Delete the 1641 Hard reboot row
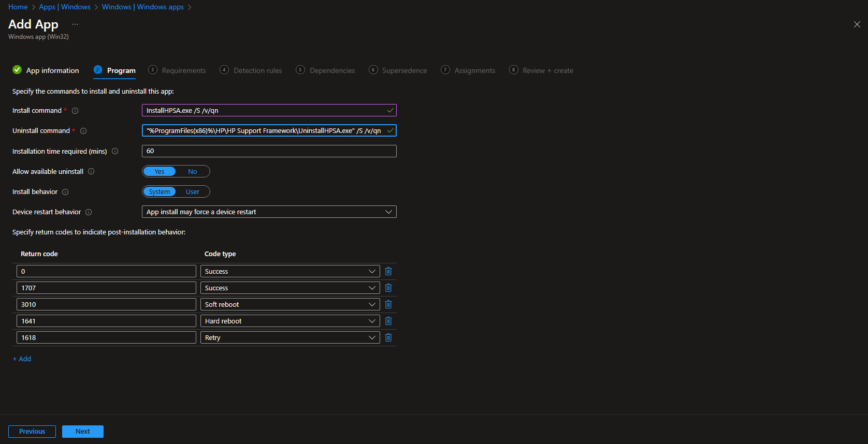868x444 pixels. tap(388, 321)
